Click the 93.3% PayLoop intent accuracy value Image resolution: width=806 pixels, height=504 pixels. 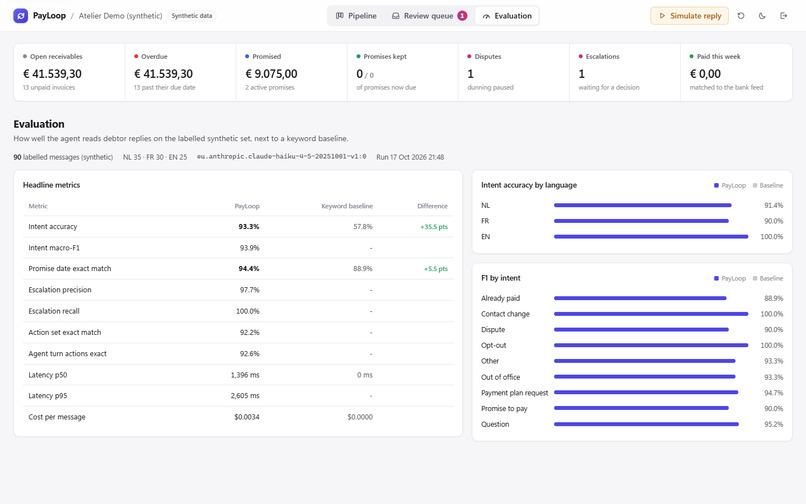[249, 227]
